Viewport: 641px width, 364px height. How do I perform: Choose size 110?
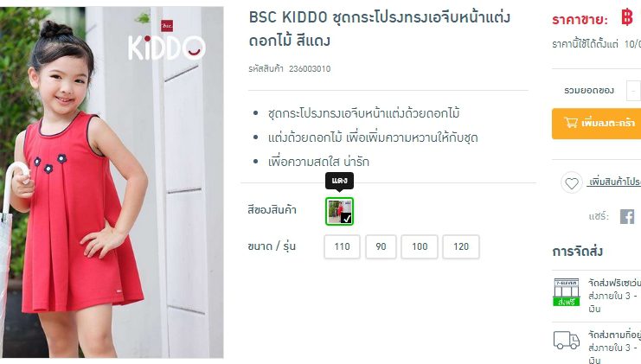click(x=342, y=246)
